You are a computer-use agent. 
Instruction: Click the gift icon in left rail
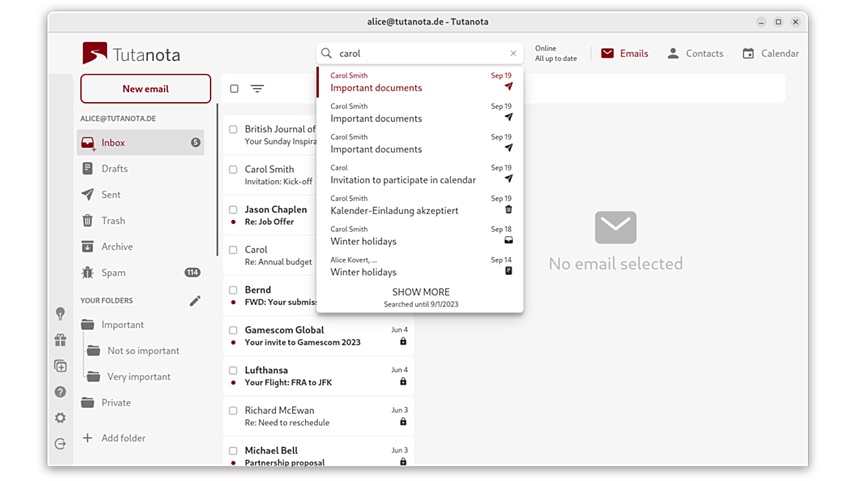pyautogui.click(x=61, y=340)
